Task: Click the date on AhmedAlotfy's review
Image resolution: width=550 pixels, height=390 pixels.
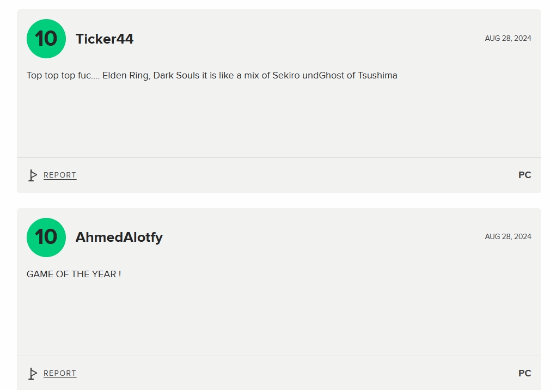Action: click(508, 237)
